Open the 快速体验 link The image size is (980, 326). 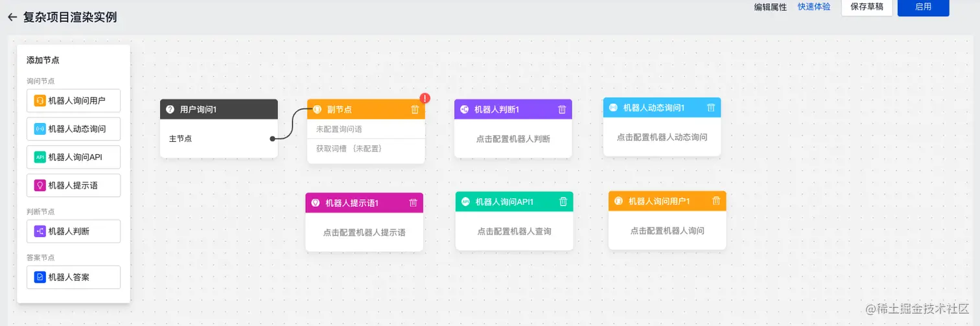pos(813,7)
